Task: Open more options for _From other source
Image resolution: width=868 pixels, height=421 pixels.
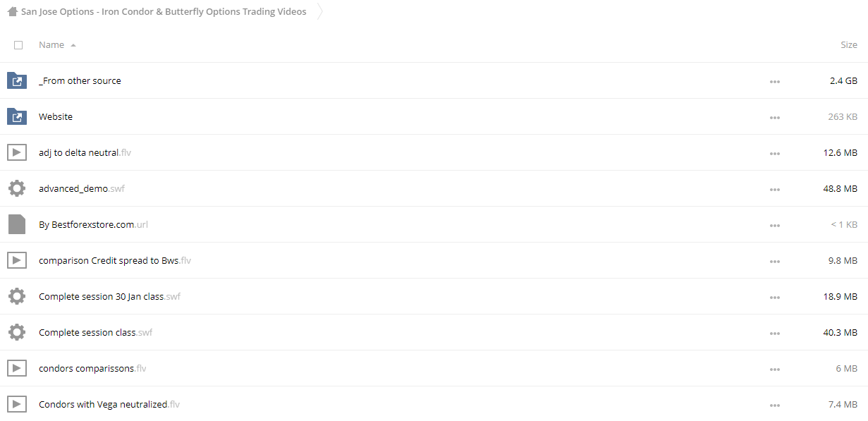Action: 775,81
